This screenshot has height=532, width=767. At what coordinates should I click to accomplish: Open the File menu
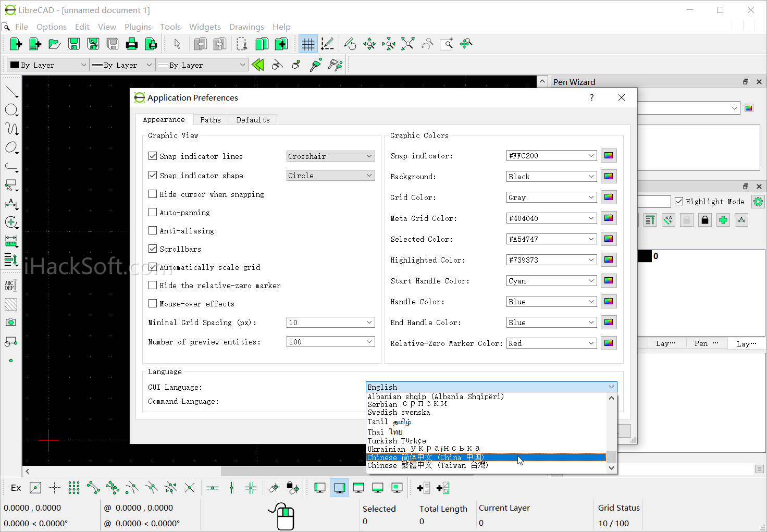click(x=22, y=27)
